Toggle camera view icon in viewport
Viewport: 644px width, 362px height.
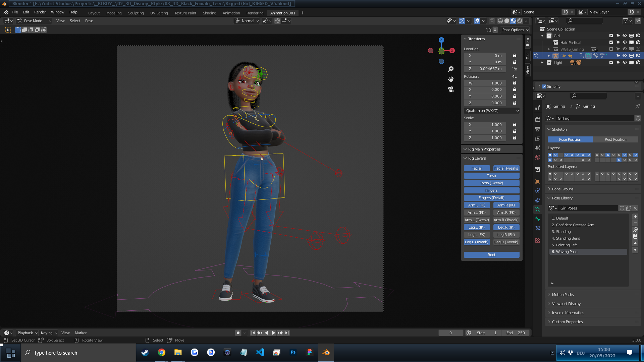[451, 89]
